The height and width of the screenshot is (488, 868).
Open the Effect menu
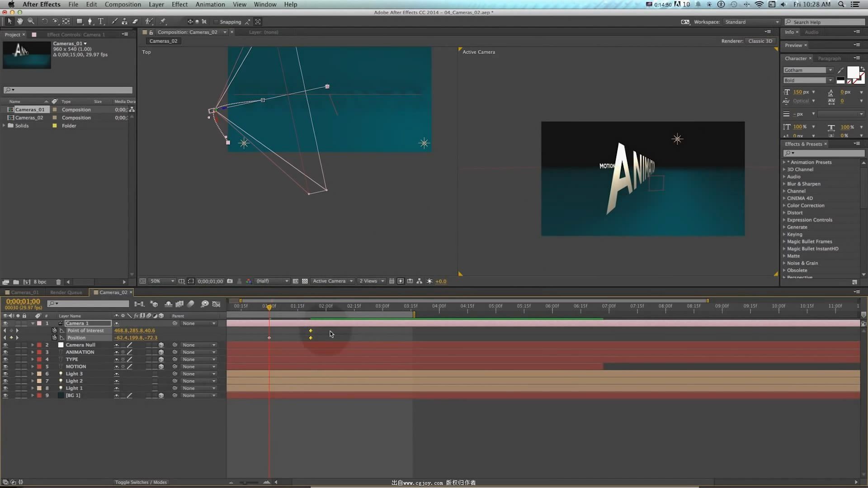coord(179,5)
